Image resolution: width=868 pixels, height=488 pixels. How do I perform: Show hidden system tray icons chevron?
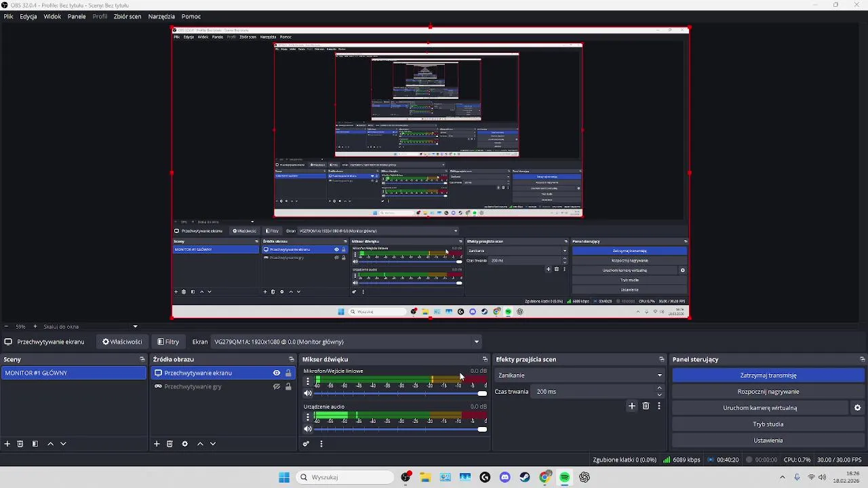(782, 477)
